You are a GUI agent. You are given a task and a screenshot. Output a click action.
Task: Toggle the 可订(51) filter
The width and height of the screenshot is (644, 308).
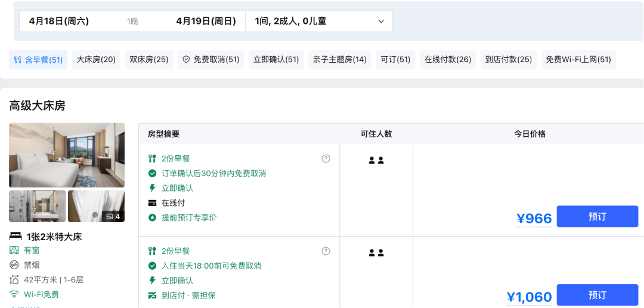tap(395, 60)
